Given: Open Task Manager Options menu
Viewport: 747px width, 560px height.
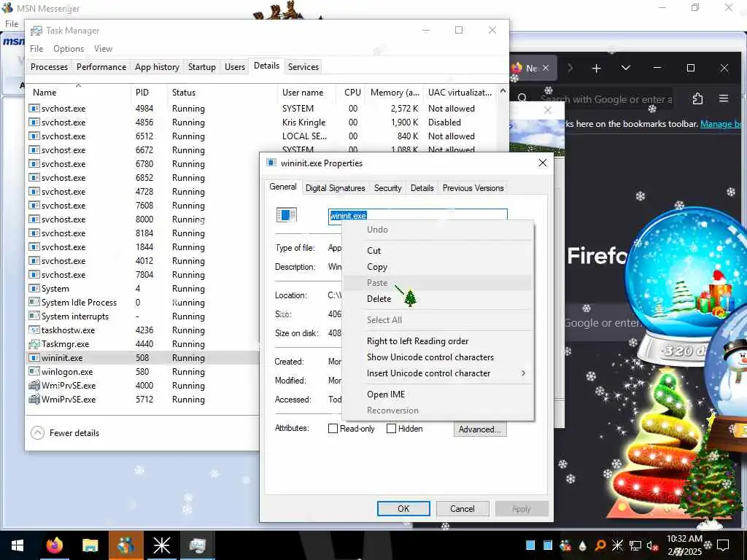Looking at the screenshot, I should (x=69, y=49).
